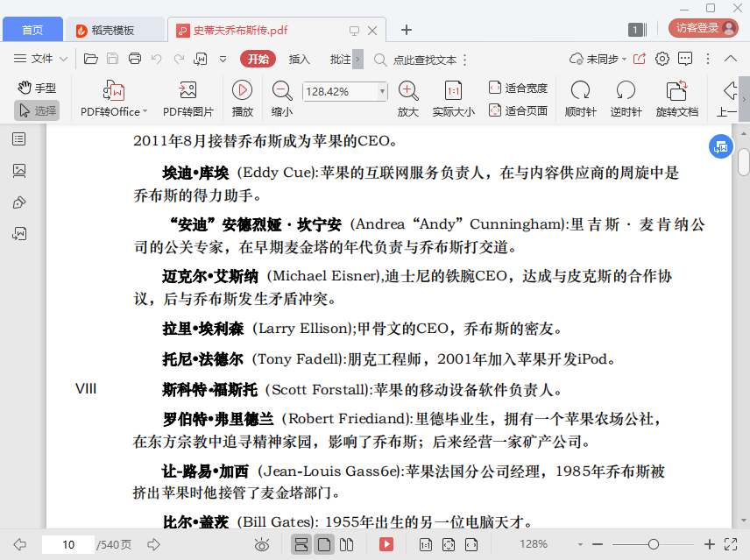Screen dimensions: 750x560
Task: Close the 史蒂夫乔布斯传.pdf tab
Action: click(x=372, y=31)
